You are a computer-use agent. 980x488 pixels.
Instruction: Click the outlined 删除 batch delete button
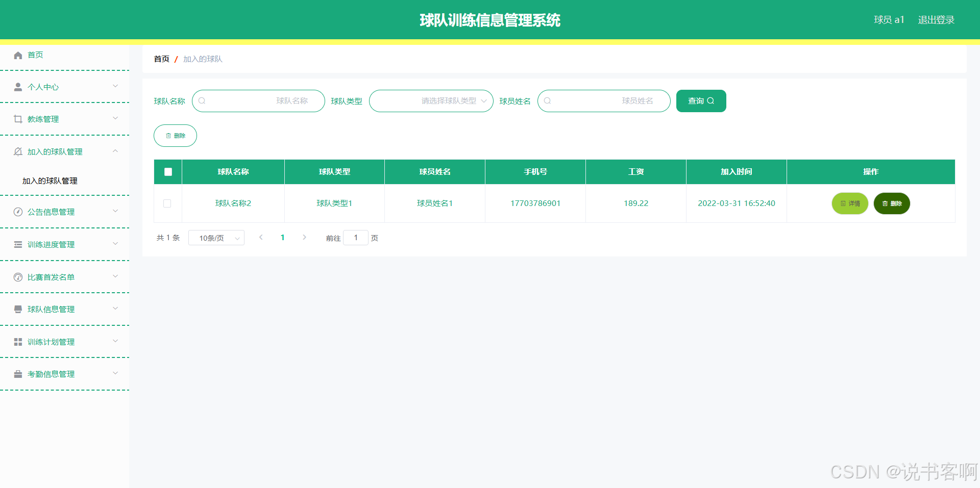click(x=175, y=136)
